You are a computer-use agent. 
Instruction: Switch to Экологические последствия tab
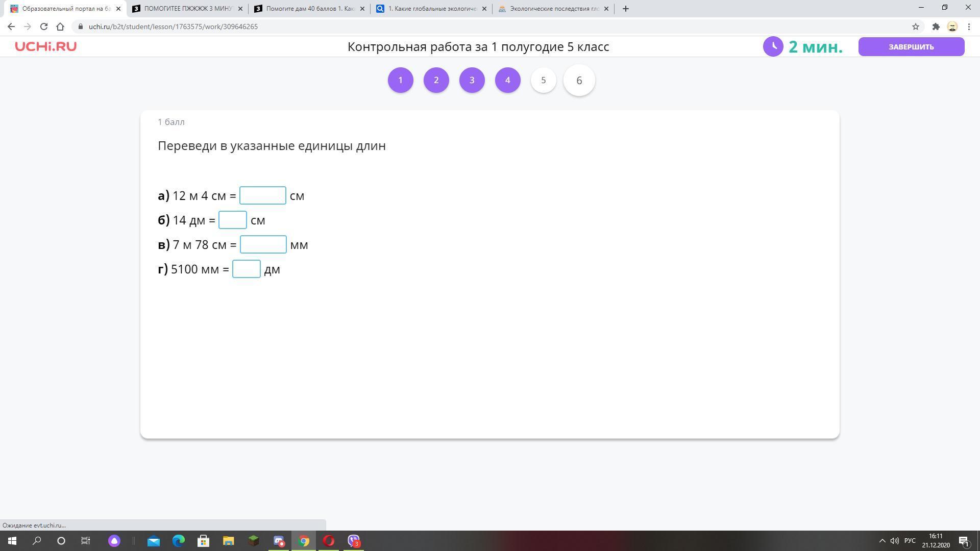point(554,9)
